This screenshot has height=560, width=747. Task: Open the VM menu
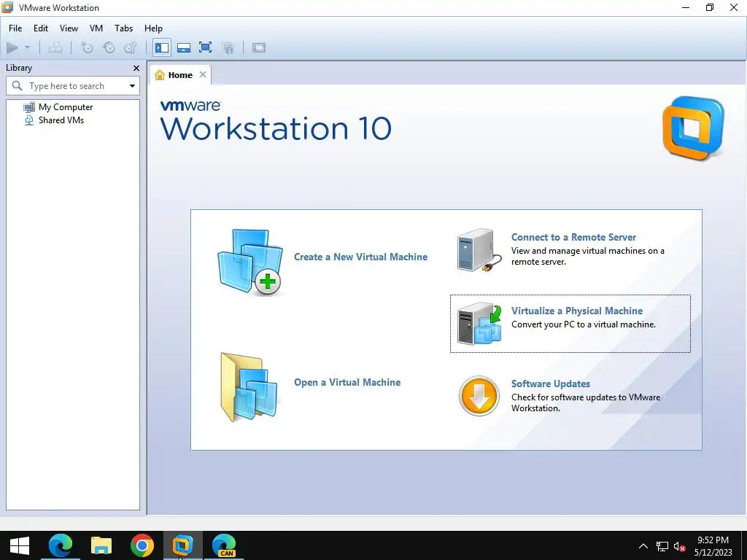point(96,28)
